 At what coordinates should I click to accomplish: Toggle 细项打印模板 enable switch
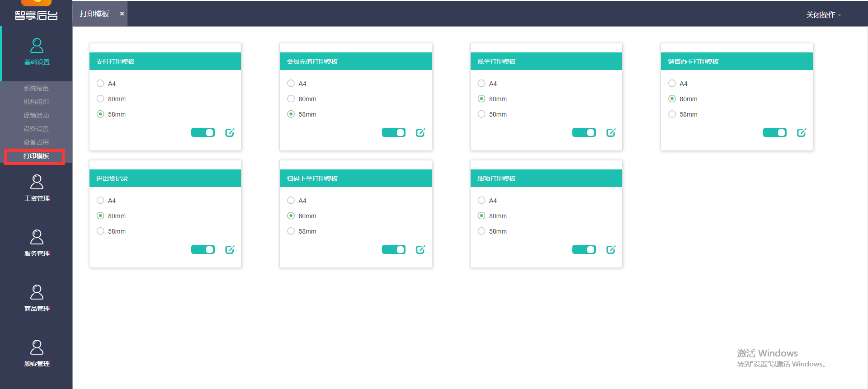[x=584, y=249]
